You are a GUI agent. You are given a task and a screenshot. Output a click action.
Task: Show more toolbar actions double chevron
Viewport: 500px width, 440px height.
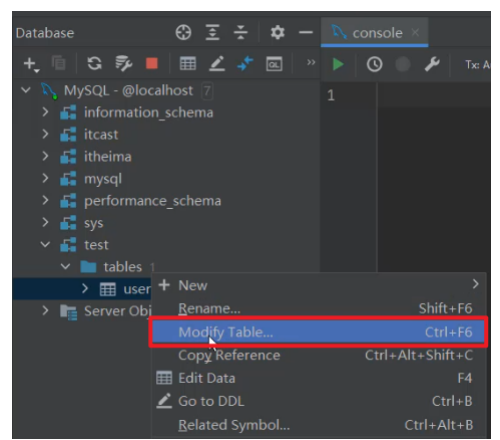pyautogui.click(x=311, y=62)
